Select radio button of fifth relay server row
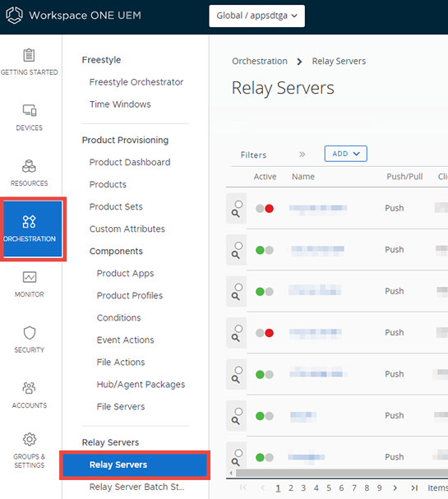 coord(238,370)
